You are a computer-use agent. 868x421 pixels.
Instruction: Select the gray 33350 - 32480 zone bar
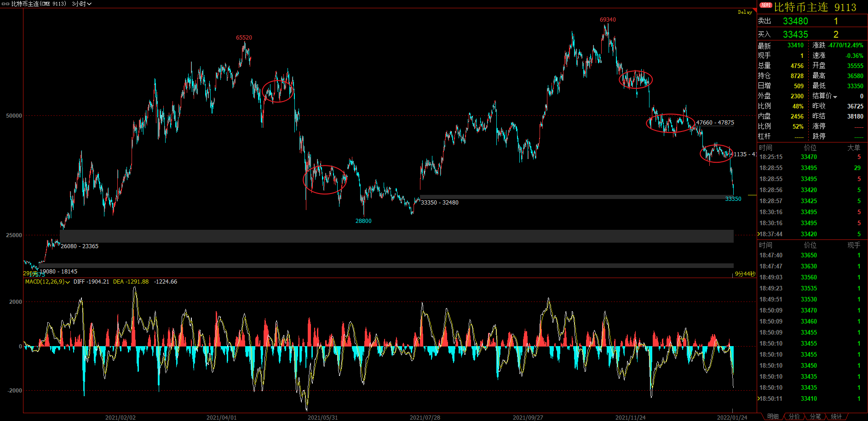(577, 197)
